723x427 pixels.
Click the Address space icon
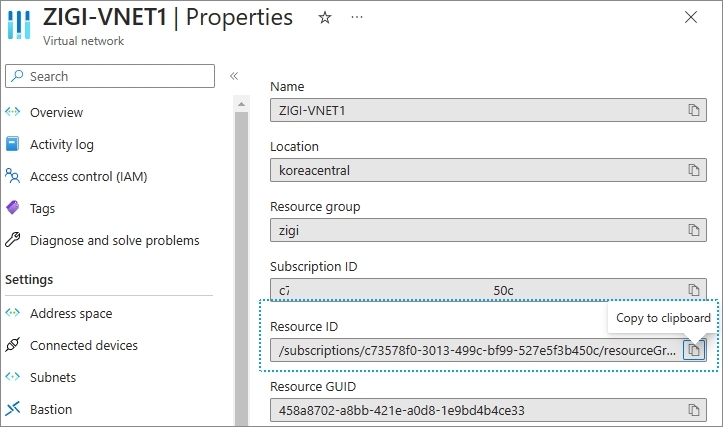click(13, 313)
